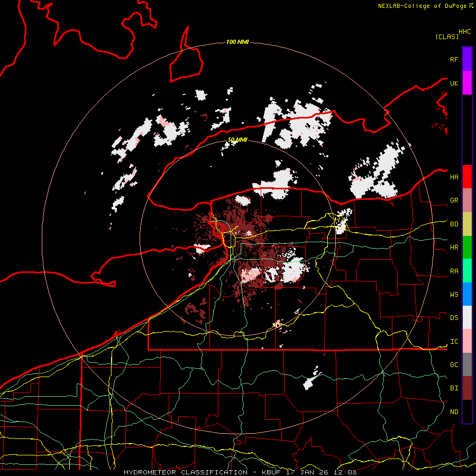Click the GC legend label
Screen dimensions: 476x476
click(454, 364)
